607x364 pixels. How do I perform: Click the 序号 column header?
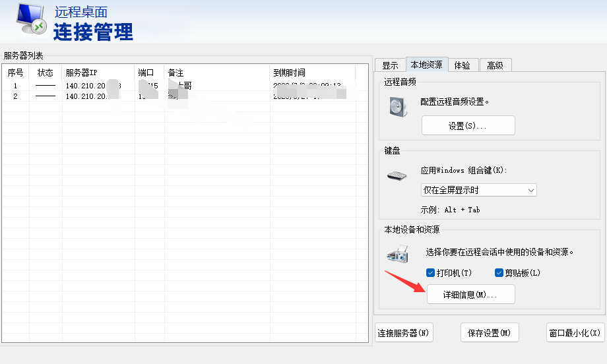click(x=15, y=73)
